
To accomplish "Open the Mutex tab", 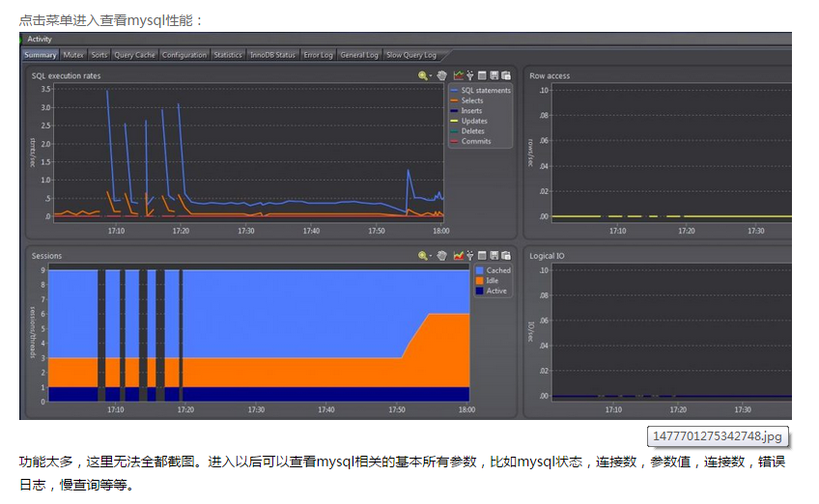I will coord(73,55).
